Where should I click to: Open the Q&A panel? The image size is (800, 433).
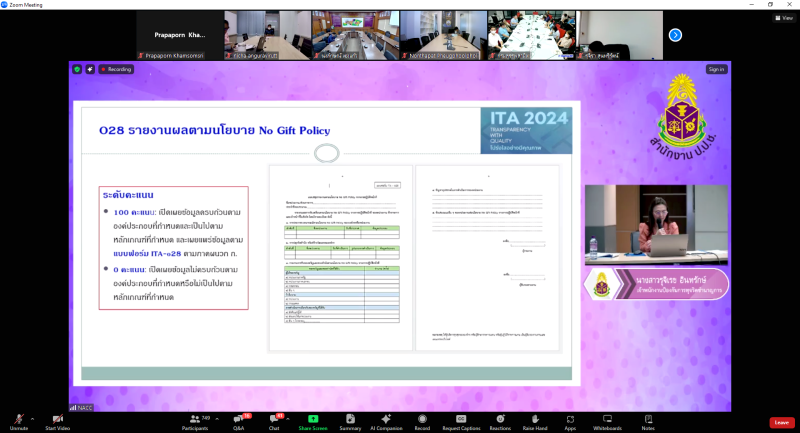(x=238, y=420)
